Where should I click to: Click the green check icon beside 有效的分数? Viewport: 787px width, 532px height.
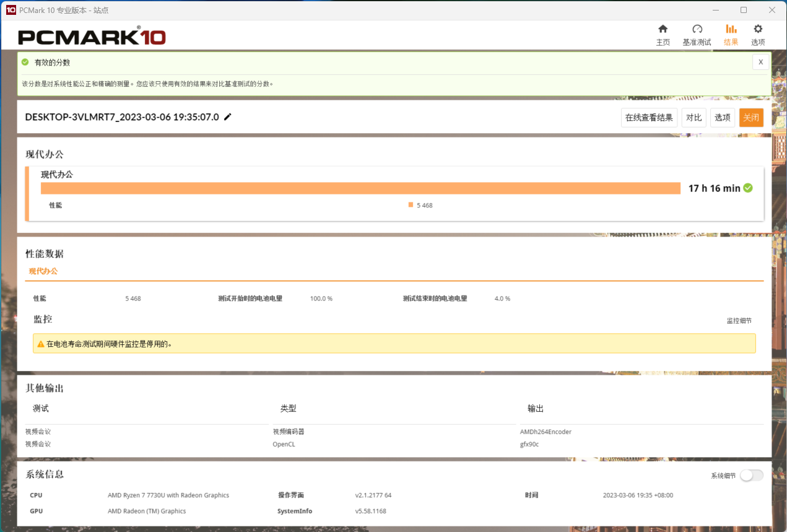(25, 63)
